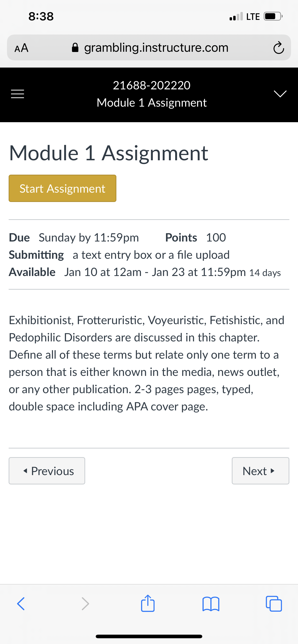Tap the lock security icon in address bar
Screen dimensions: 298x644
tap(75, 47)
